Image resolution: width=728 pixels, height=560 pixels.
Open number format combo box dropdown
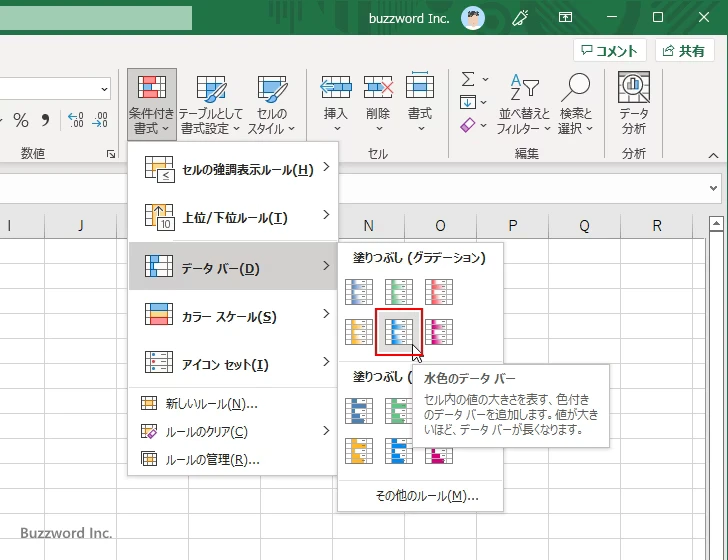coord(104,89)
